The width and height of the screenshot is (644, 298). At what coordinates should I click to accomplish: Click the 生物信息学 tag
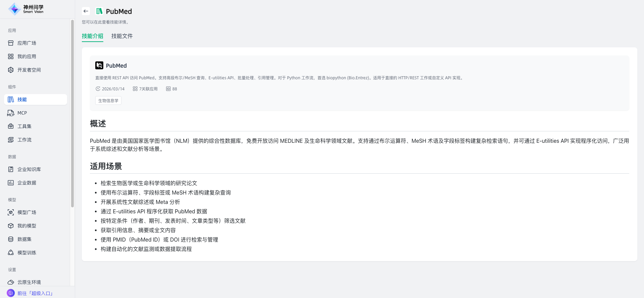coord(108,100)
